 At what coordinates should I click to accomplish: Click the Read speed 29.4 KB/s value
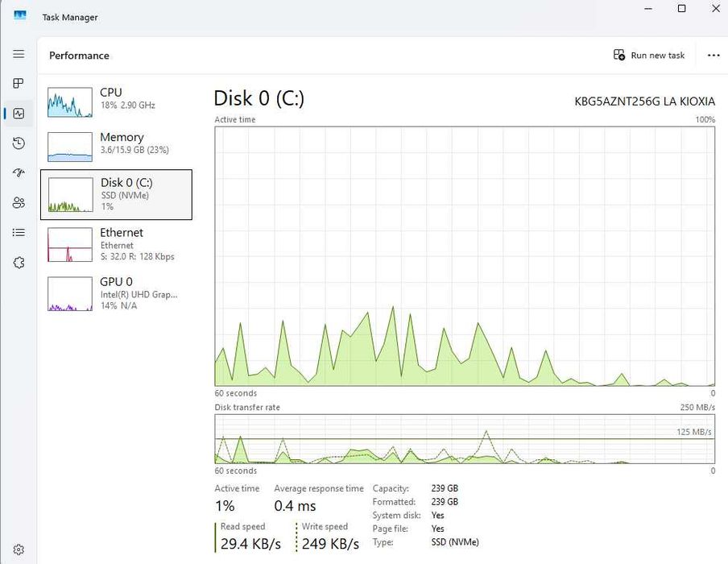pos(250,544)
